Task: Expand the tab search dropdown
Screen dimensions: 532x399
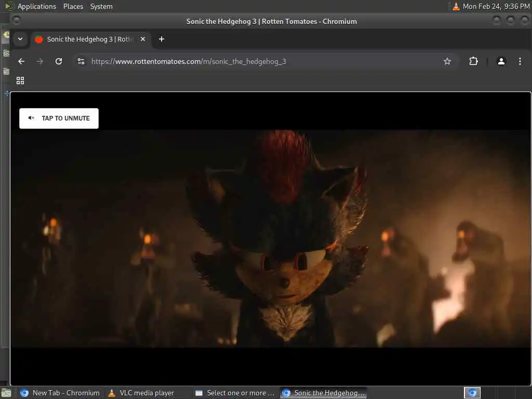Action: pyautogui.click(x=20, y=39)
